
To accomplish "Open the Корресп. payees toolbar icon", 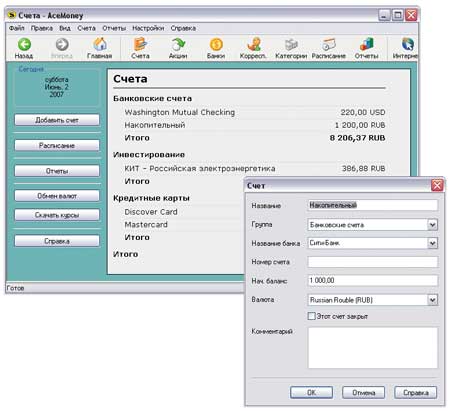I will (254, 44).
